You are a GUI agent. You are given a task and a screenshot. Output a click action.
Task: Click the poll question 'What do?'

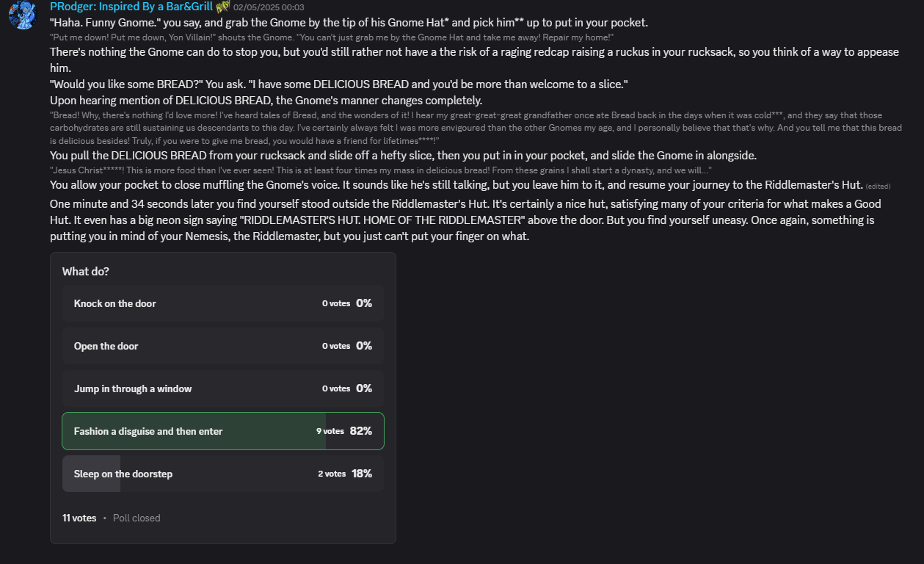(86, 272)
